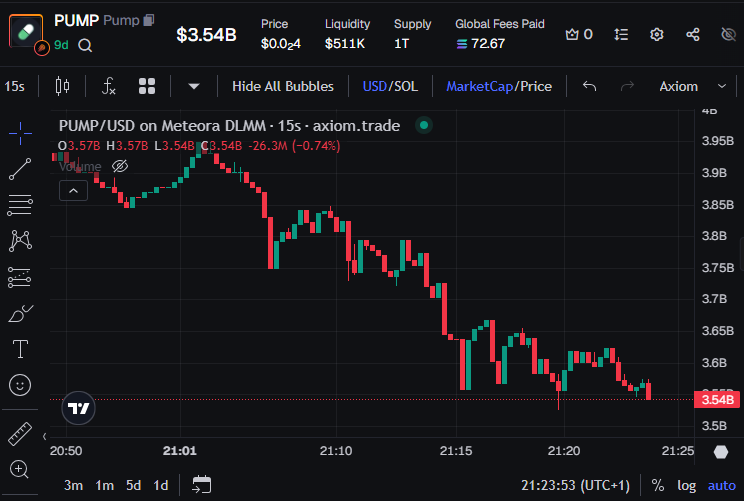This screenshot has width=744, height=501.
Task: Open the fx indicators menu
Action: click(109, 86)
